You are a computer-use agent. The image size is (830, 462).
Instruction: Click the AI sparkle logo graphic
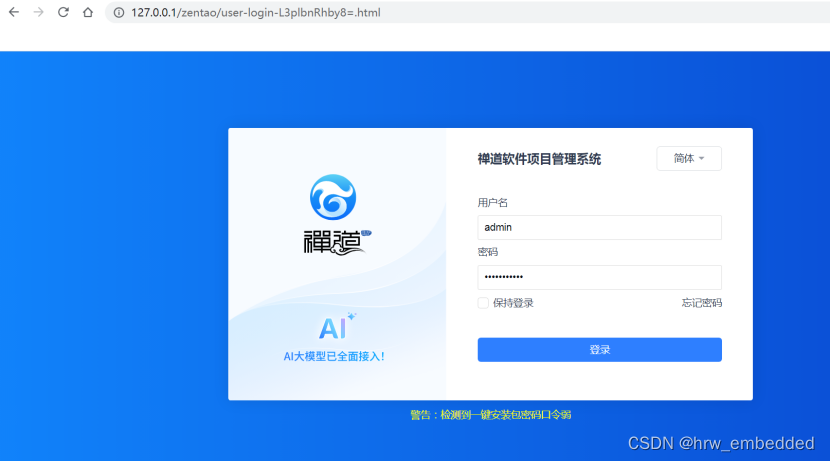(337, 327)
